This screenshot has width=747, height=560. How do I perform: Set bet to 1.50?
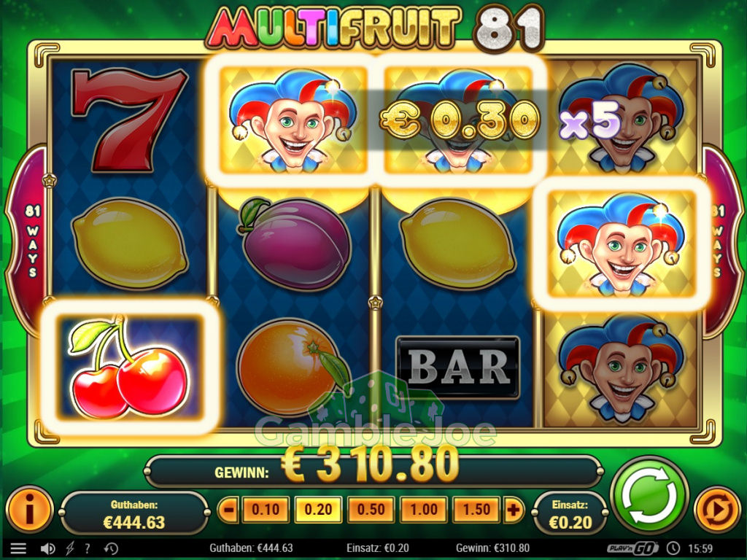(476, 510)
